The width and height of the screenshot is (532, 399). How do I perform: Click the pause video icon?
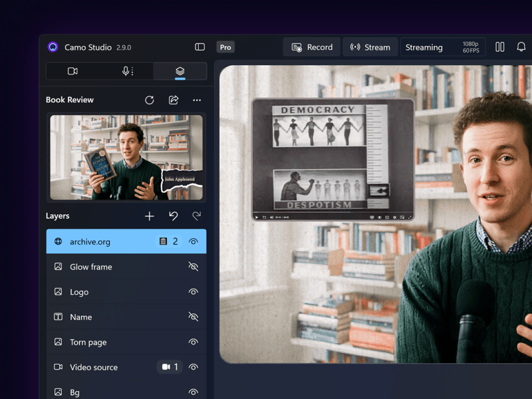[499, 47]
